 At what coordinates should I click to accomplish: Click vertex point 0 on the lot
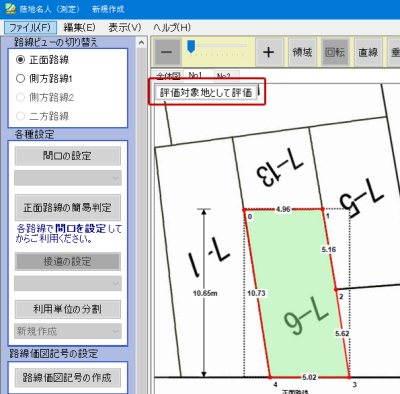pyautogui.click(x=244, y=210)
